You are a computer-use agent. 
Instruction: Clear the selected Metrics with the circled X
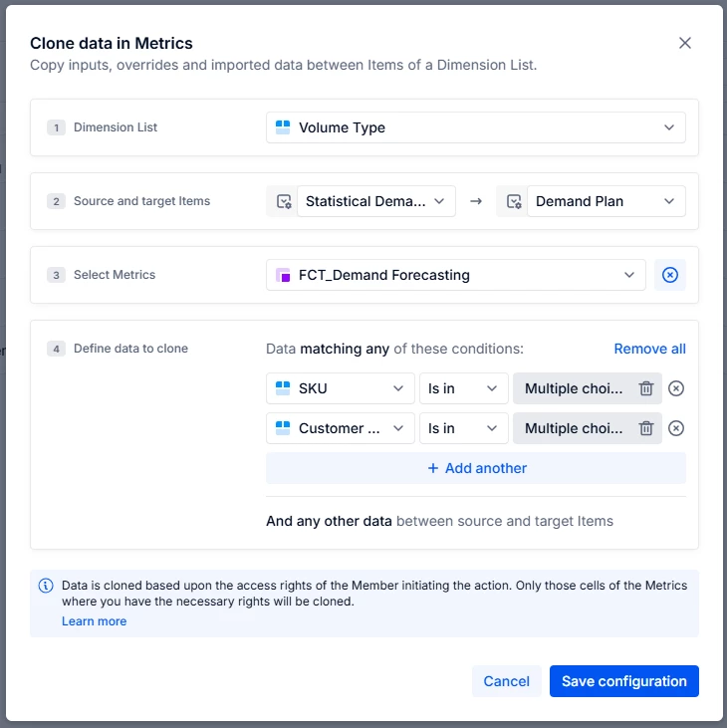coord(670,275)
